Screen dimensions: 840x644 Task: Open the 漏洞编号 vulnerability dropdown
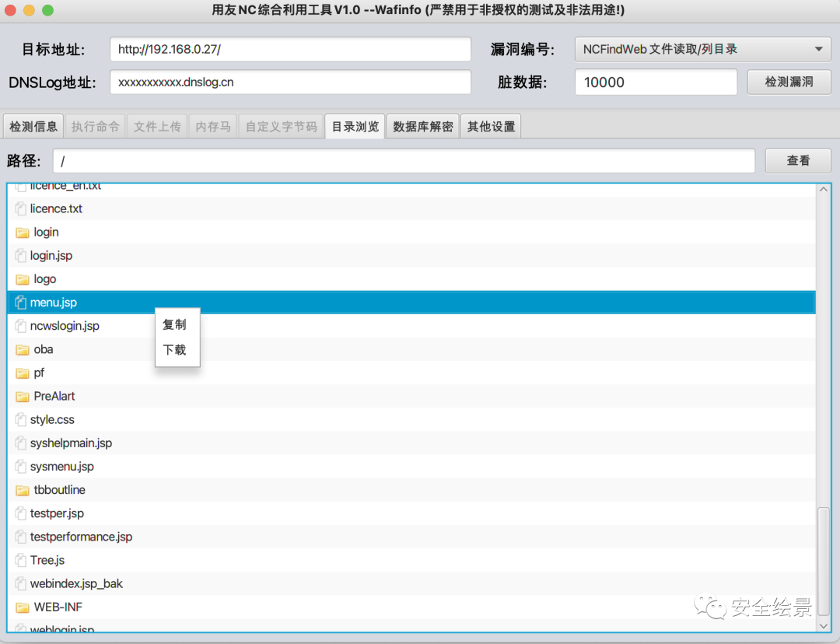click(x=703, y=49)
